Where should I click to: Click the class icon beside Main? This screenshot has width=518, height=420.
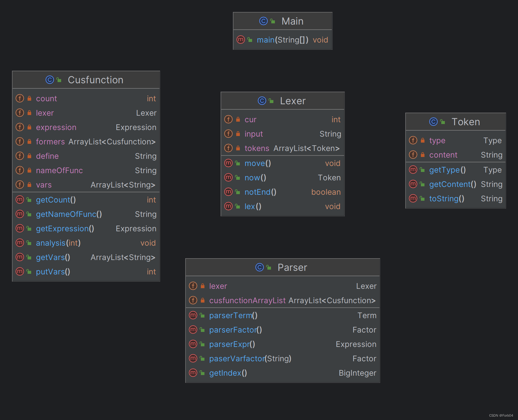pyautogui.click(x=263, y=21)
